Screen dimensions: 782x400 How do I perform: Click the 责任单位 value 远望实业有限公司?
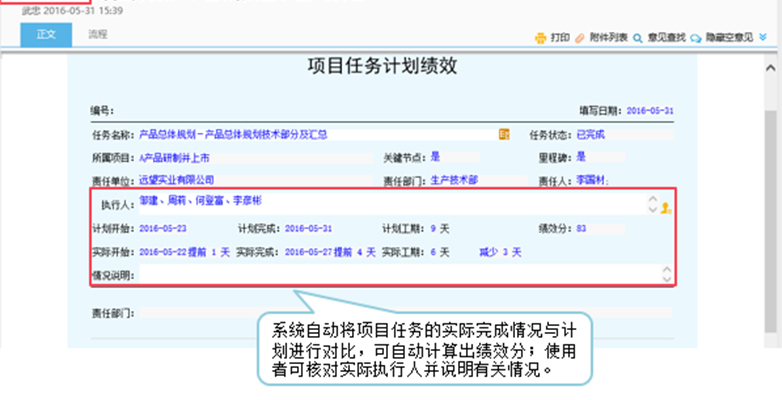pyautogui.click(x=177, y=180)
